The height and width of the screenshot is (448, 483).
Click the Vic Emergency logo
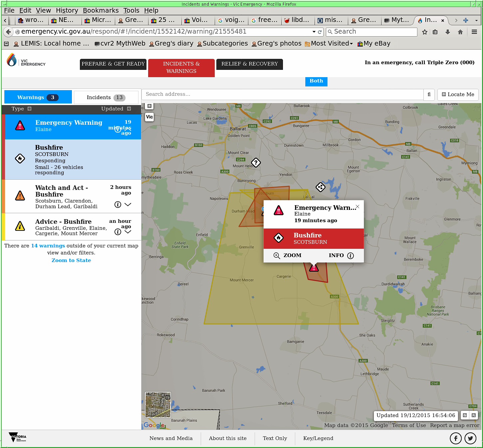[x=26, y=61]
